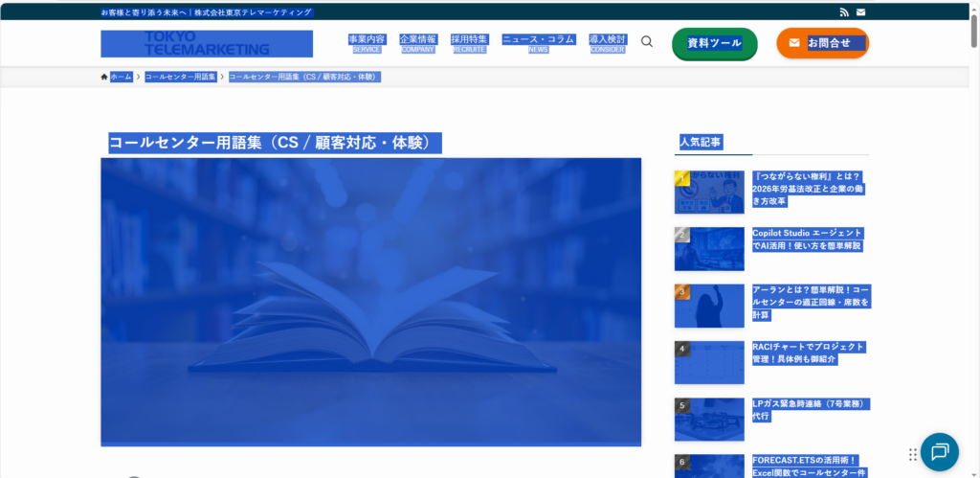Open the Copilot Studio エージェント article link
This screenshot has width=980, height=478.
coord(807,239)
